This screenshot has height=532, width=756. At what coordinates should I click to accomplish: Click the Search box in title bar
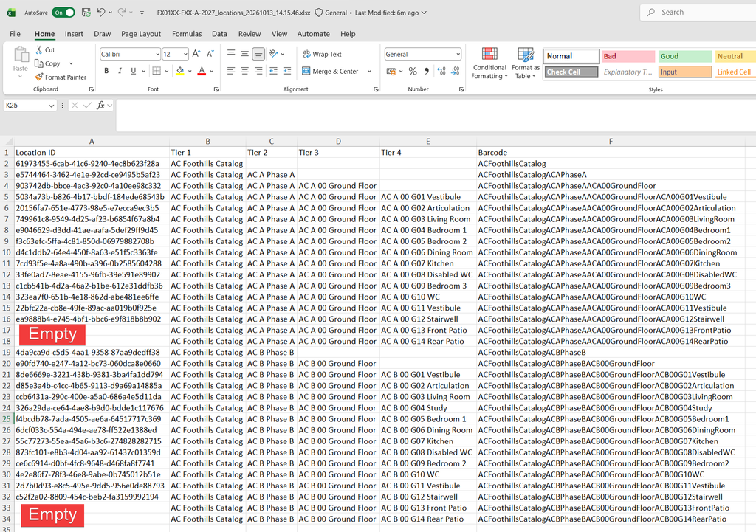[x=698, y=12]
